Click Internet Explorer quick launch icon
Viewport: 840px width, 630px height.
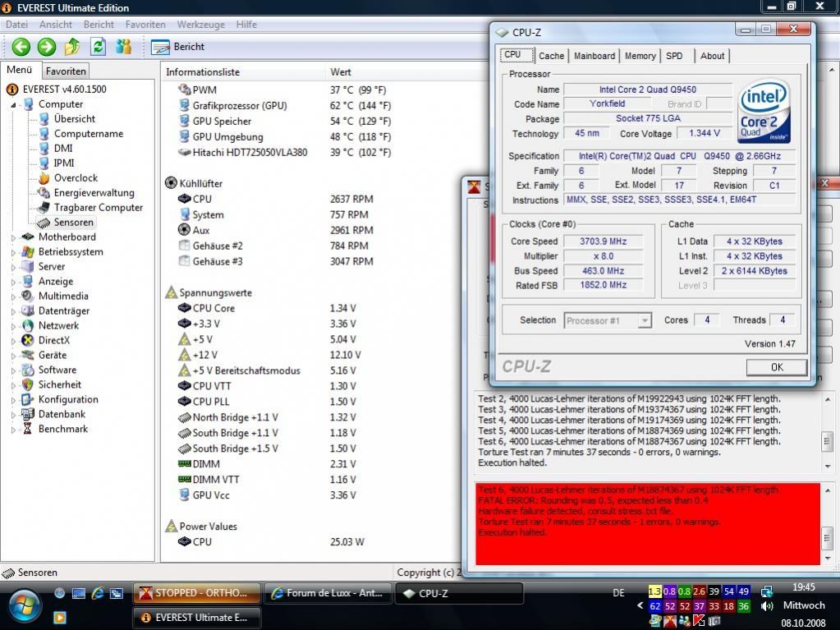tap(98, 593)
